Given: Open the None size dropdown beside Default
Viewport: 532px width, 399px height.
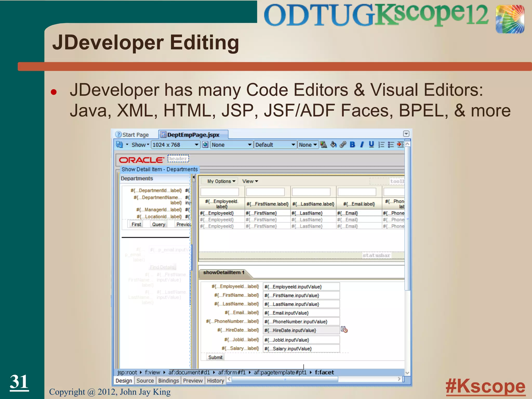Looking at the screenshot, I should click(308, 145).
